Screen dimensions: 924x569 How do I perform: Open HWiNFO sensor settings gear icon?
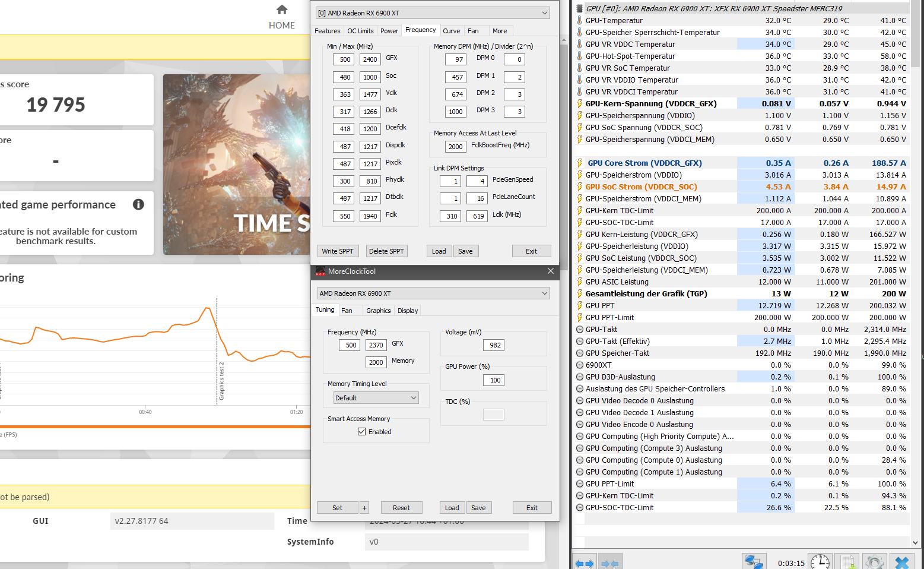click(874, 562)
